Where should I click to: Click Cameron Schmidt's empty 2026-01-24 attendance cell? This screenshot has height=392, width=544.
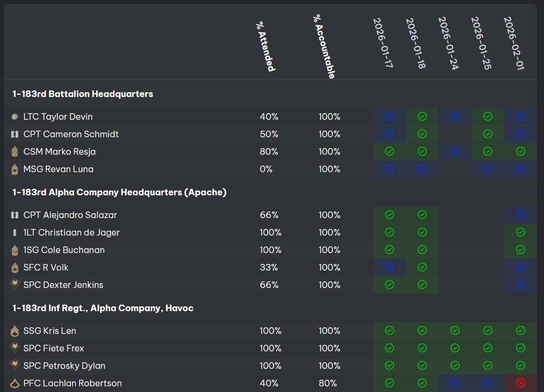point(454,134)
